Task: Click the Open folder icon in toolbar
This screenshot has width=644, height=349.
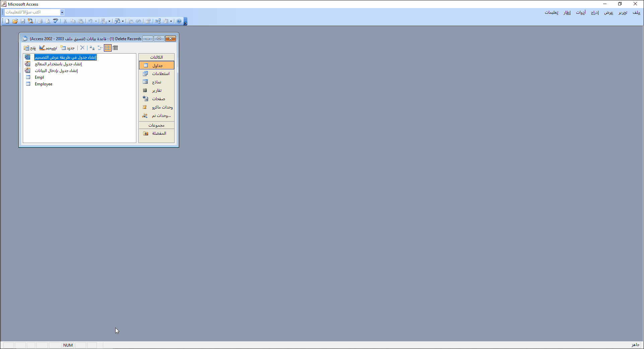Action: click(x=15, y=21)
